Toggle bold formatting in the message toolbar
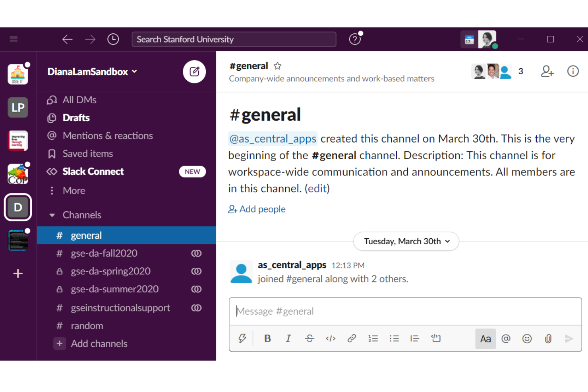Viewport: 588px width, 392px height. [267, 338]
